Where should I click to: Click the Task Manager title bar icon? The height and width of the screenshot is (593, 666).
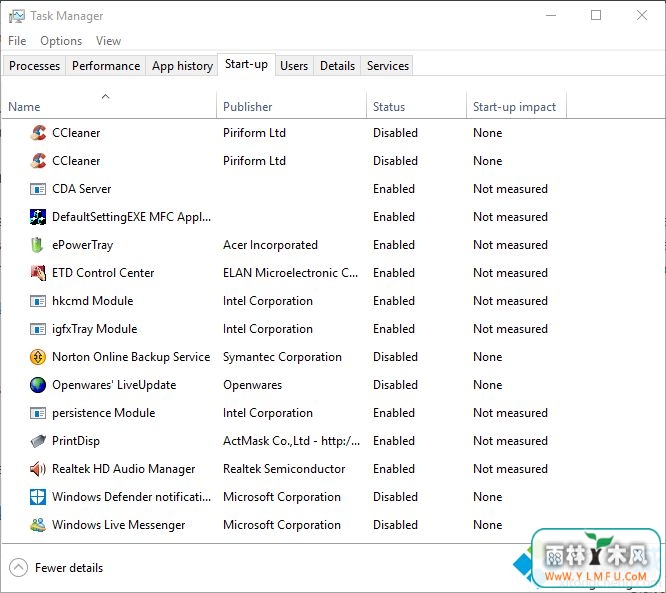(17, 16)
